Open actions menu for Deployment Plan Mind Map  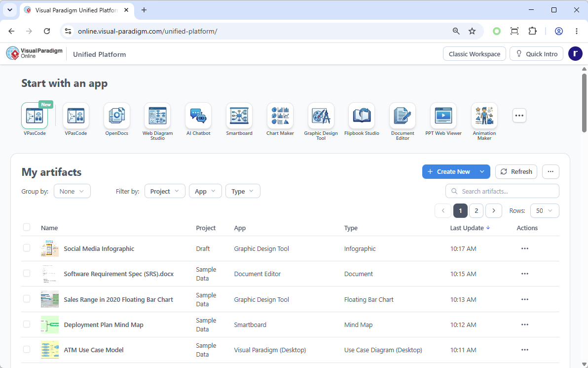point(525,325)
